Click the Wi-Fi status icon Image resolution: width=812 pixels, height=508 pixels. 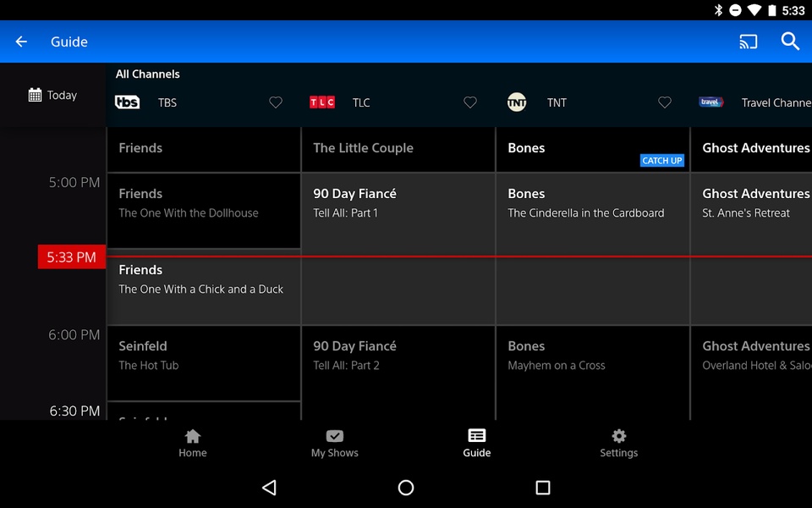click(x=754, y=10)
